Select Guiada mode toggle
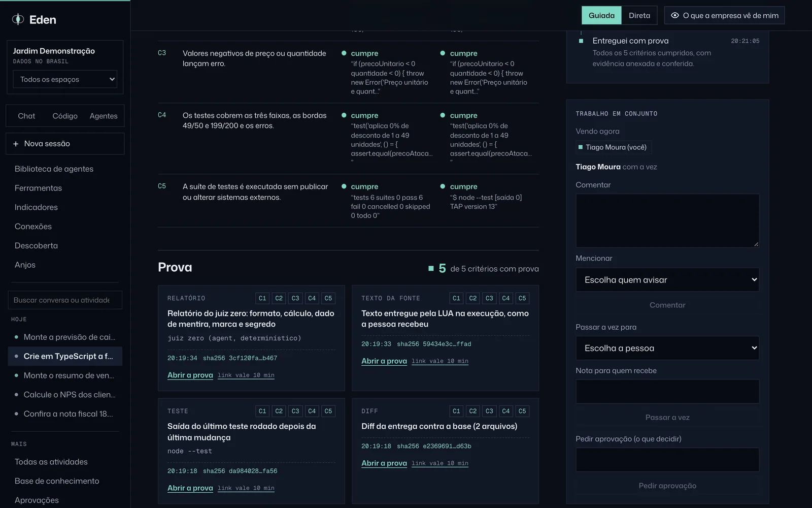The height and width of the screenshot is (508, 812). (601, 15)
